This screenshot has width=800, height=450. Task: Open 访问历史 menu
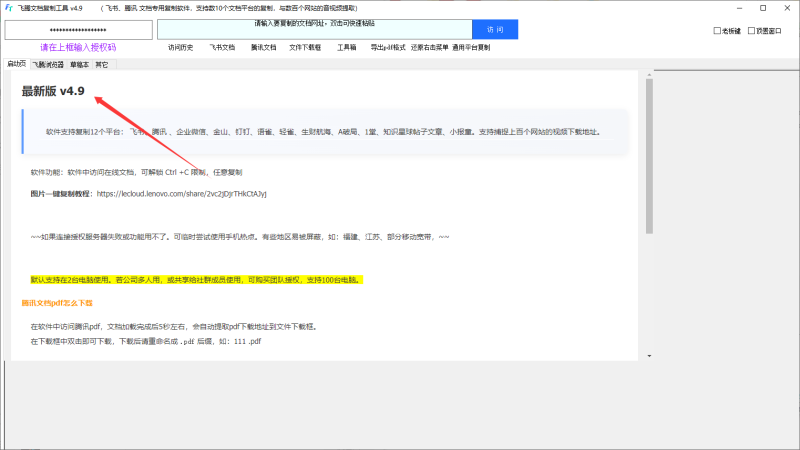[x=181, y=47]
